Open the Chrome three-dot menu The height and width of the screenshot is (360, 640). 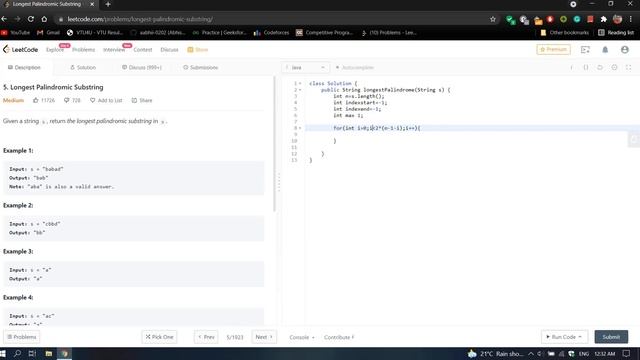pos(631,19)
